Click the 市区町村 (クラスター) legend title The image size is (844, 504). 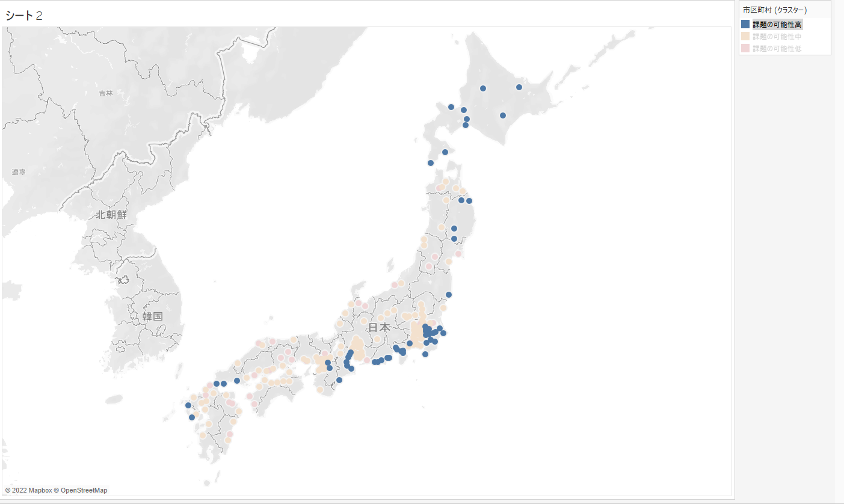pos(775,10)
